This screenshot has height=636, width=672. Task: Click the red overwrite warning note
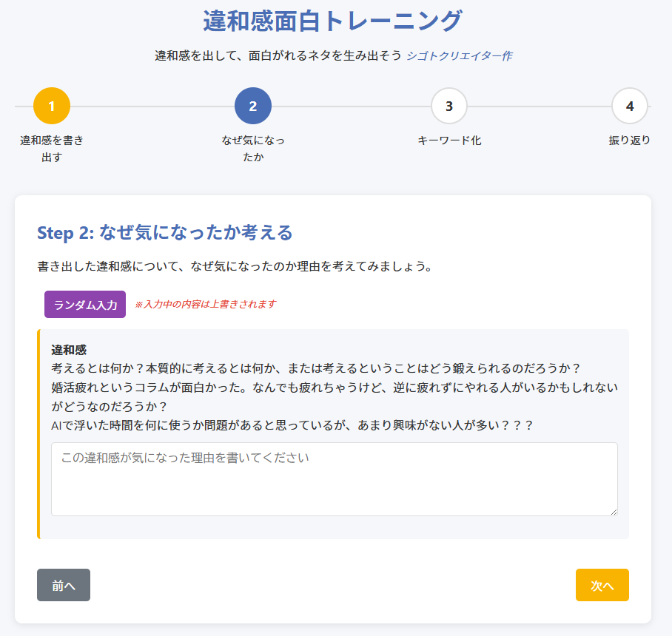tap(205, 305)
